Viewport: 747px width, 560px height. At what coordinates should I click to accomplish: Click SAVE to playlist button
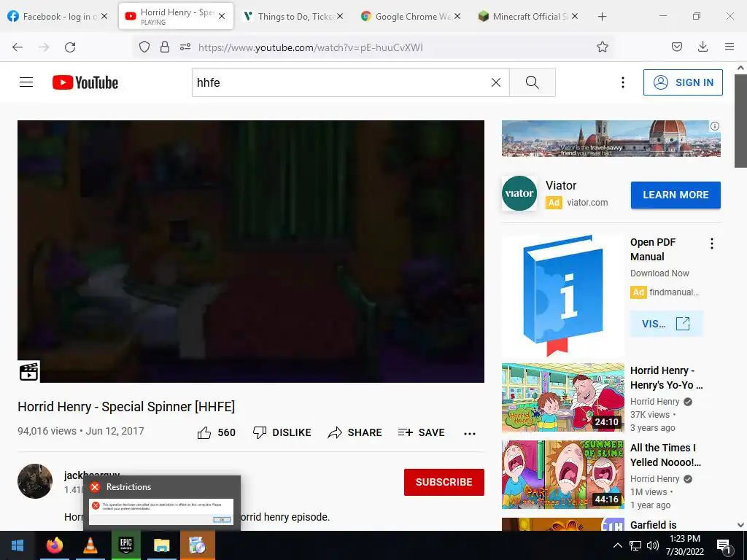click(422, 432)
